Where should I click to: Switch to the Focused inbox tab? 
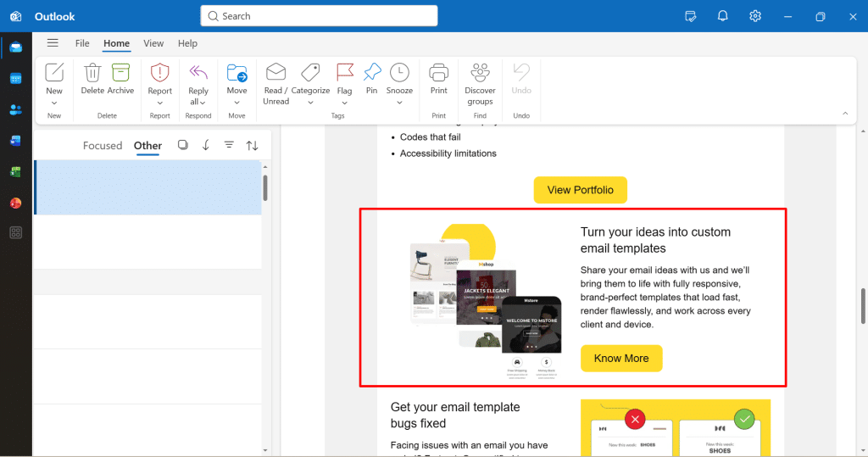pyautogui.click(x=103, y=146)
